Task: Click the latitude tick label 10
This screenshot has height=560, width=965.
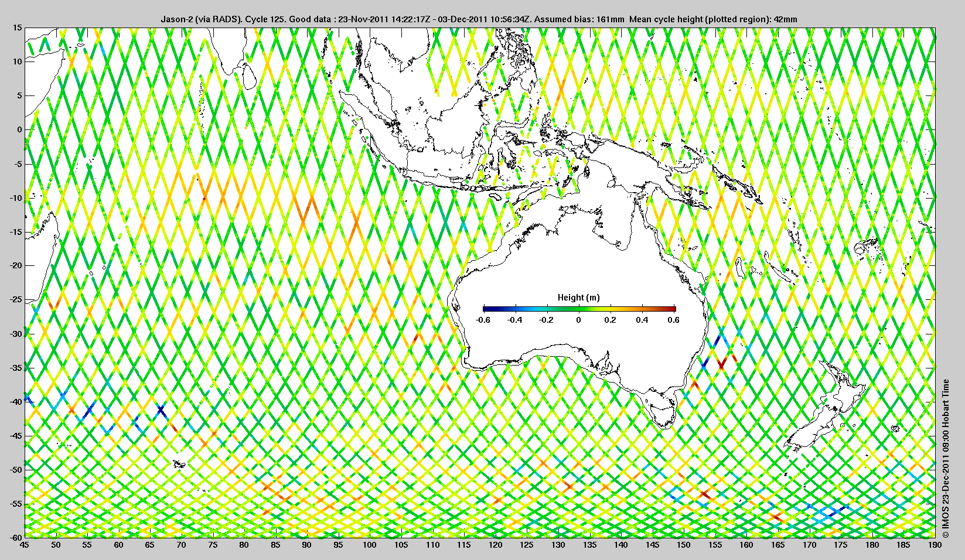Action: [x=18, y=62]
